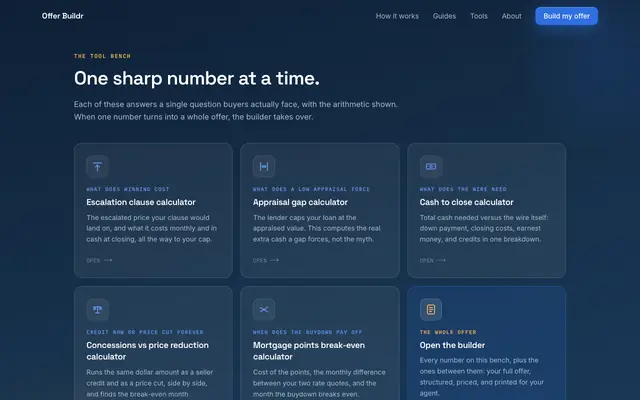Open the Cash to close calculator title

467,202
